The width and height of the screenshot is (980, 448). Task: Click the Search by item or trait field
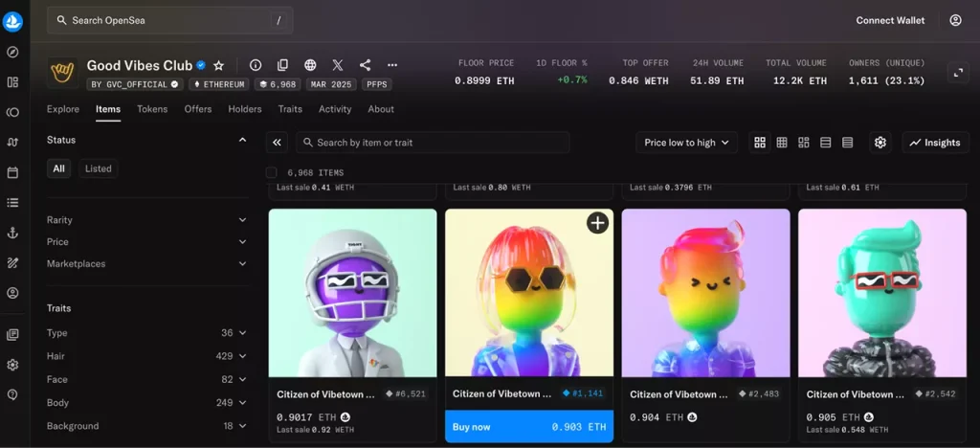(x=433, y=143)
